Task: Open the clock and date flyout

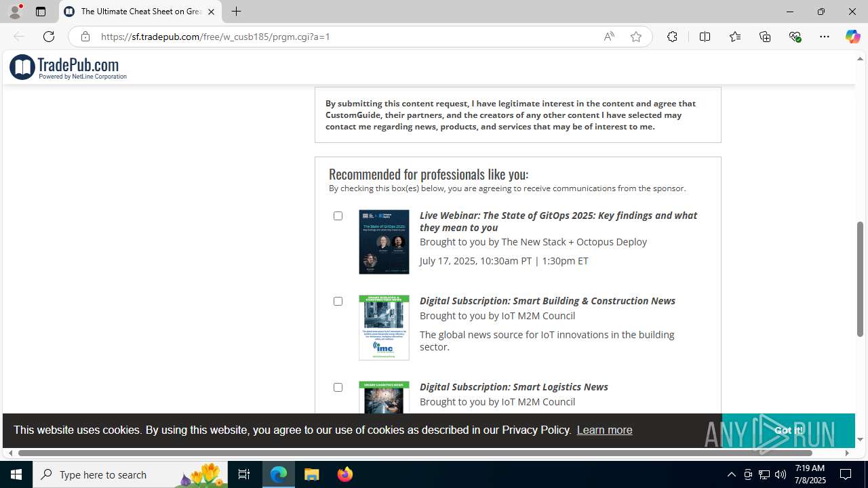Action: point(810,474)
